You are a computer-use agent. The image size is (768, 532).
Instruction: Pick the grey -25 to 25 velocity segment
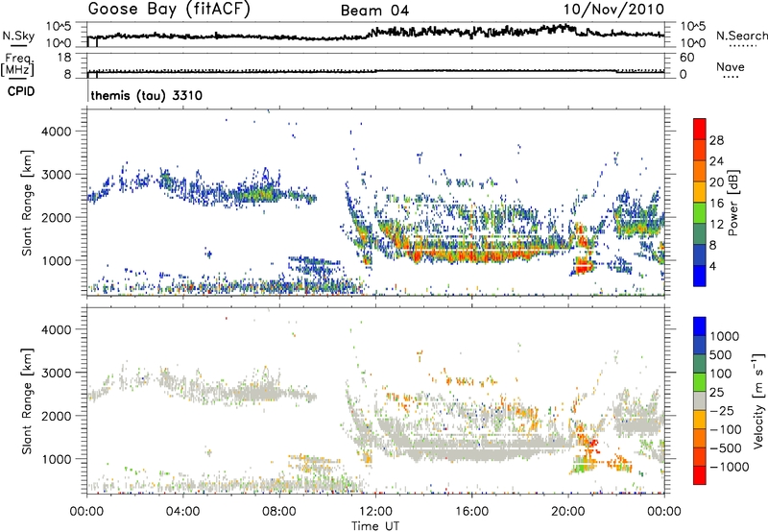pos(700,400)
